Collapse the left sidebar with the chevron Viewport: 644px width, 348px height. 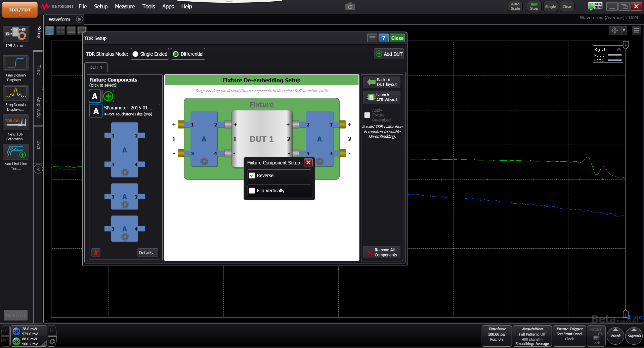coord(38,169)
